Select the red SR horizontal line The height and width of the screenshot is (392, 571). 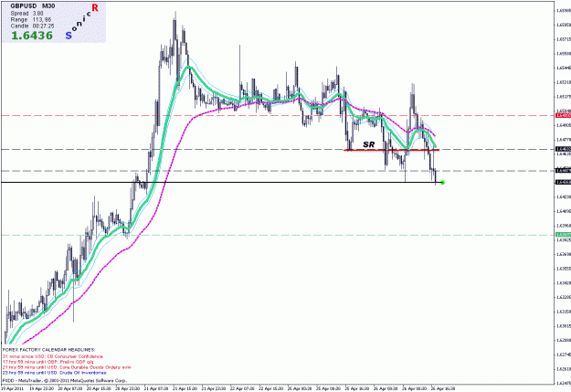coord(391,150)
